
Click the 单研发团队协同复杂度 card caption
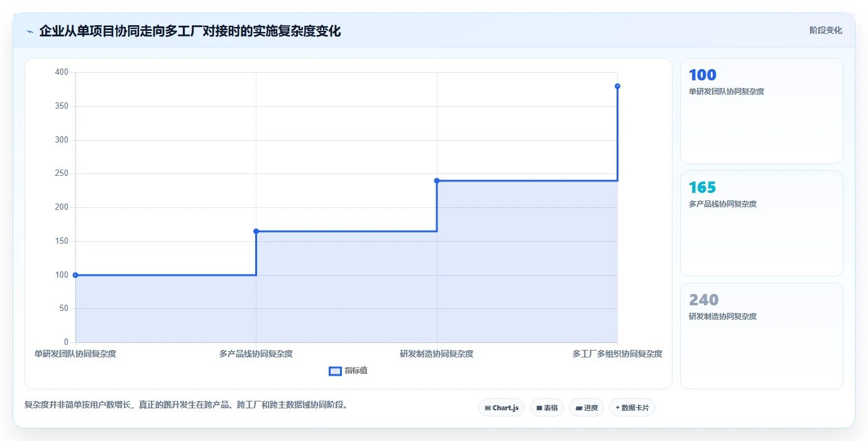tap(727, 92)
